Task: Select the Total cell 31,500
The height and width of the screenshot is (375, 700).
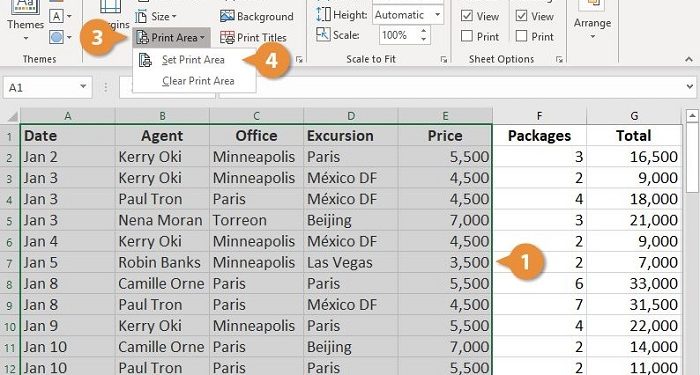Action: [x=634, y=305]
